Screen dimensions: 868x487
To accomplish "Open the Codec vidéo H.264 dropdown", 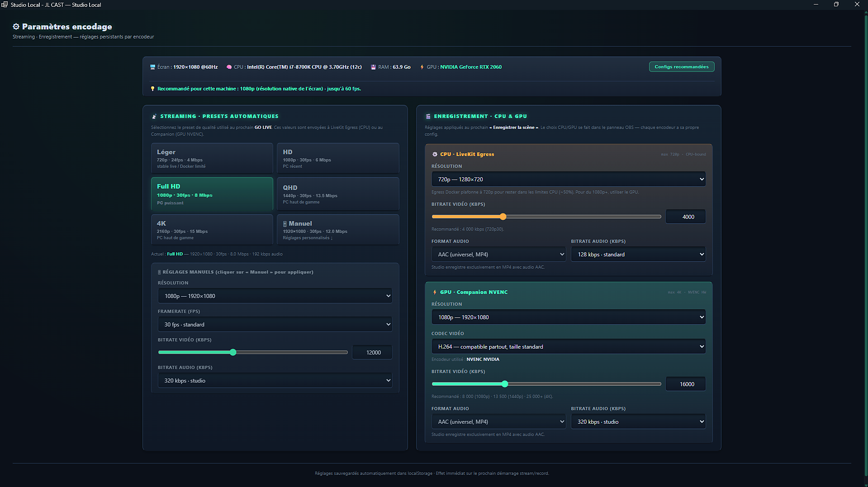I will tap(569, 346).
